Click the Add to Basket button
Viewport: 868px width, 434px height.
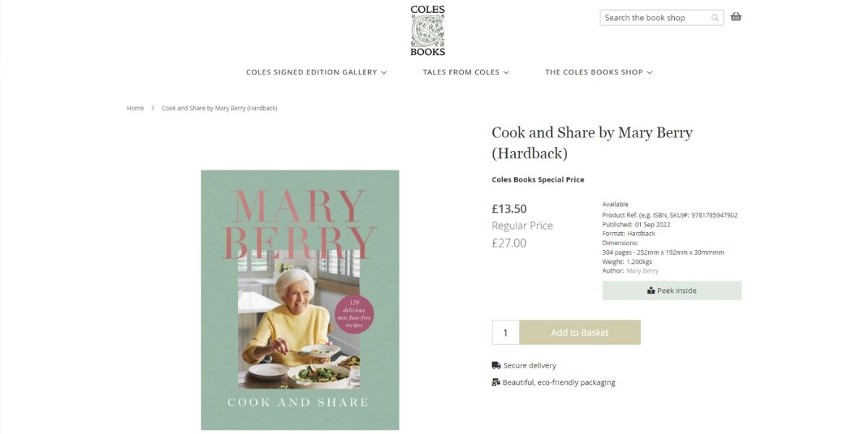(580, 332)
